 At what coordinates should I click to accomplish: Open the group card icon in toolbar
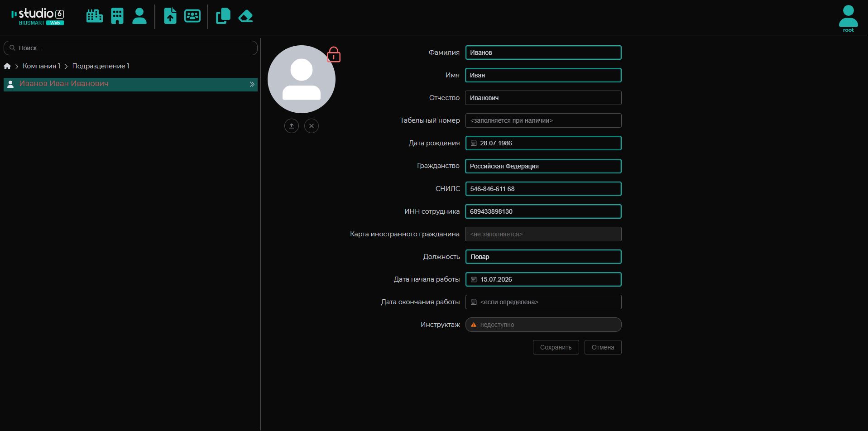pos(192,16)
